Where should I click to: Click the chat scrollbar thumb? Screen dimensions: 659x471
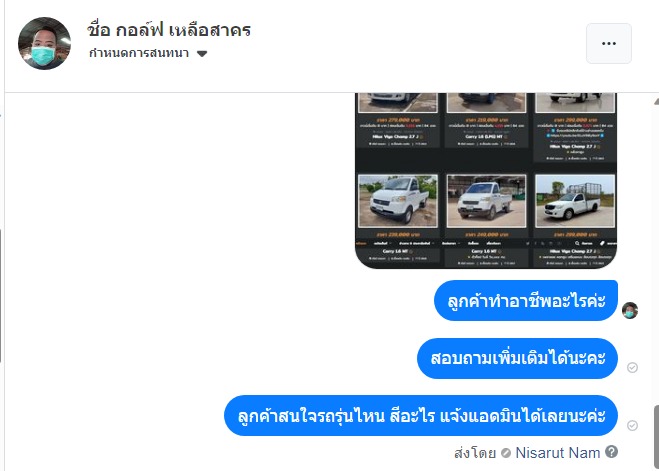[x=656, y=437]
